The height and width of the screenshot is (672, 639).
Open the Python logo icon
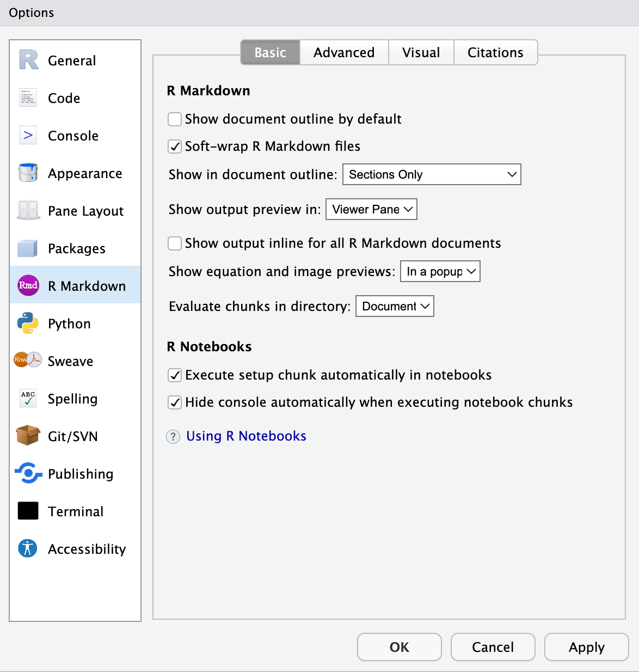point(28,323)
